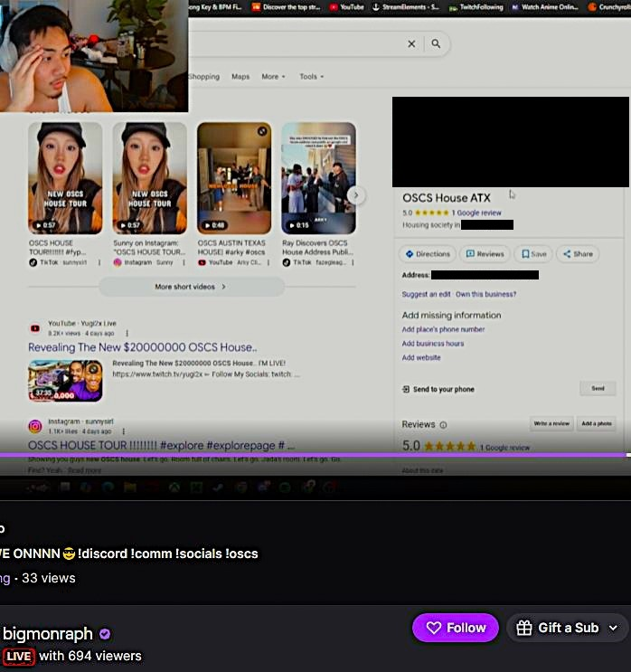
Task: Click Add website link
Action: tap(421, 357)
